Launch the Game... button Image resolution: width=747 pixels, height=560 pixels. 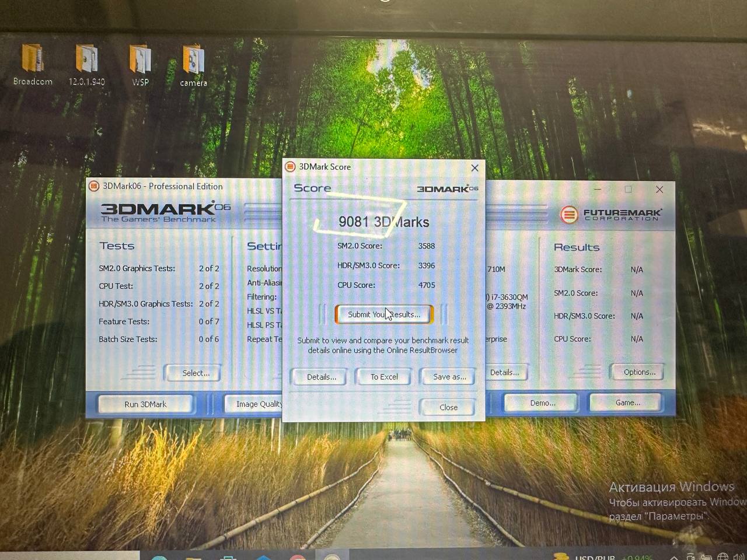tap(626, 402)
